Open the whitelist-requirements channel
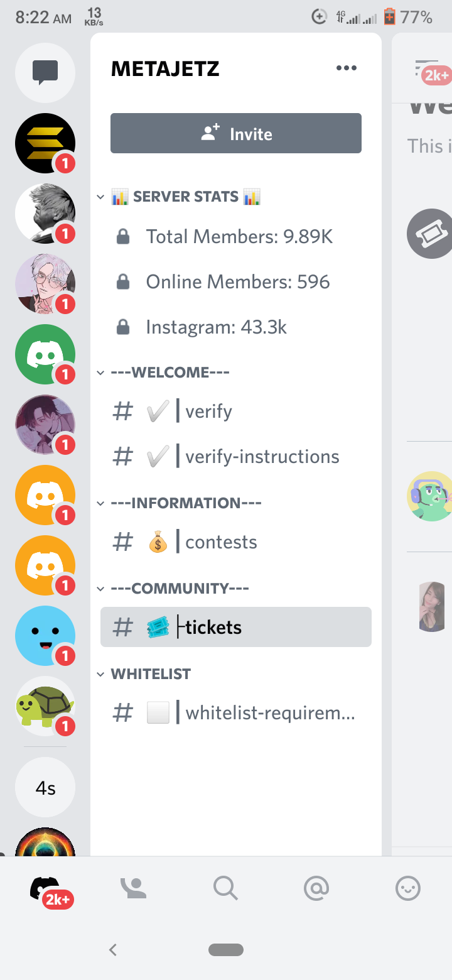This screenshot has height=980, width=452. pos(236,713)
